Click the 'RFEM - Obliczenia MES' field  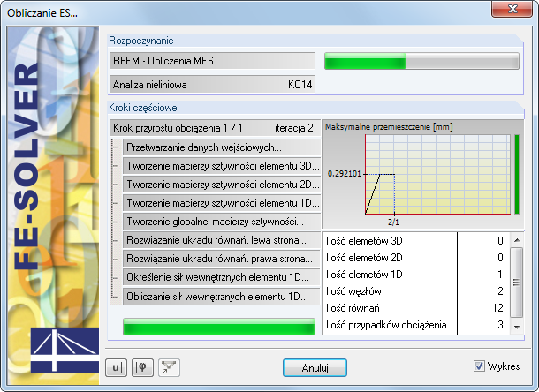coord(212,61)
